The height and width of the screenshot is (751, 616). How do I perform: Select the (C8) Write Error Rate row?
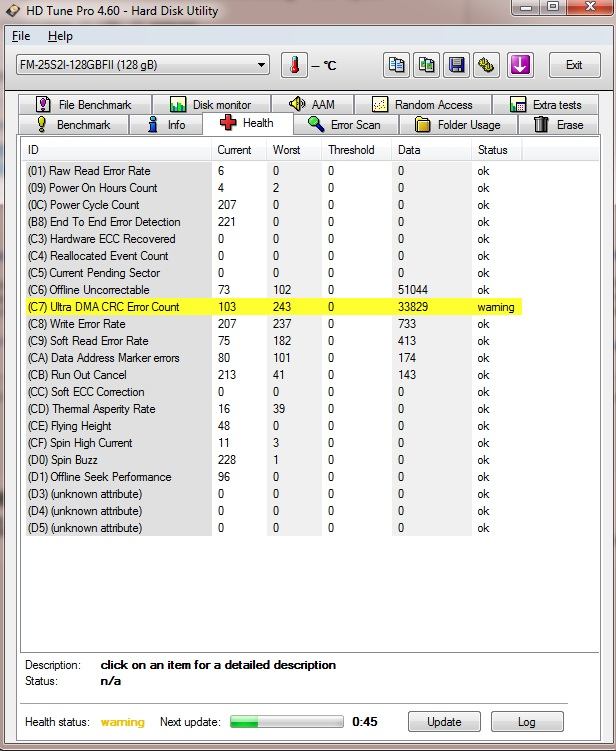point(274,324)
